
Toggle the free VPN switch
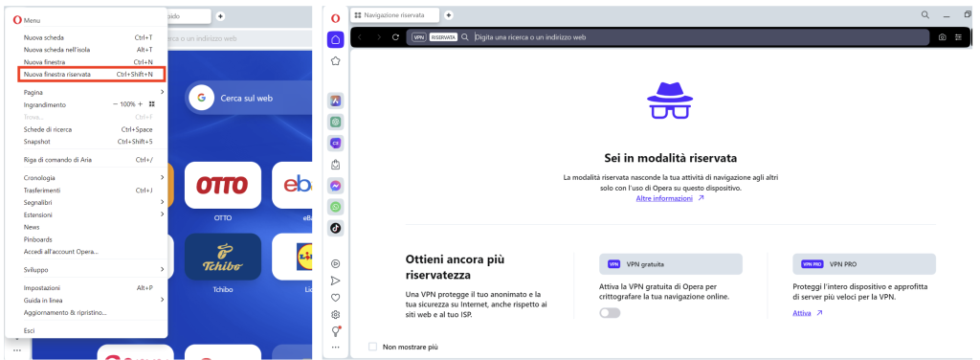point(610,313)
